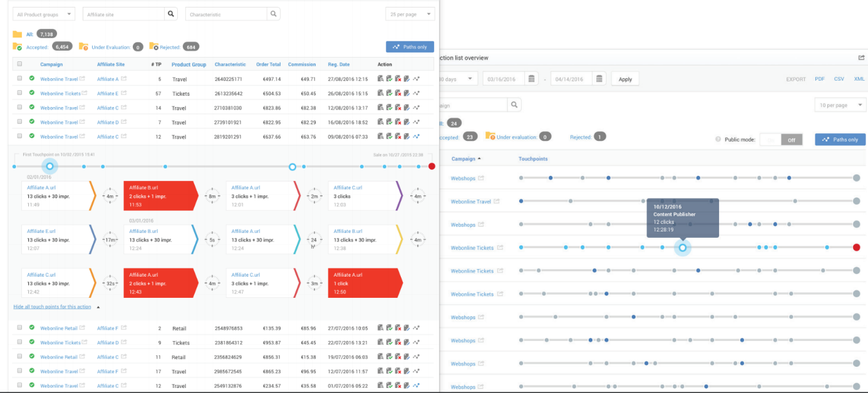This screenshot has width=868, height=393.
Task: Select the red 'Affiliate B.url 2 clicks' touchpoint card
Action: 161,195
